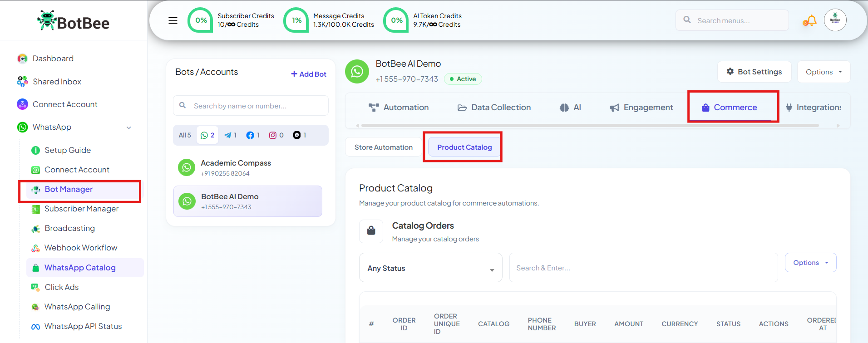Open the hamburger menu toggle
868x343 pixels.
(173, 20)
